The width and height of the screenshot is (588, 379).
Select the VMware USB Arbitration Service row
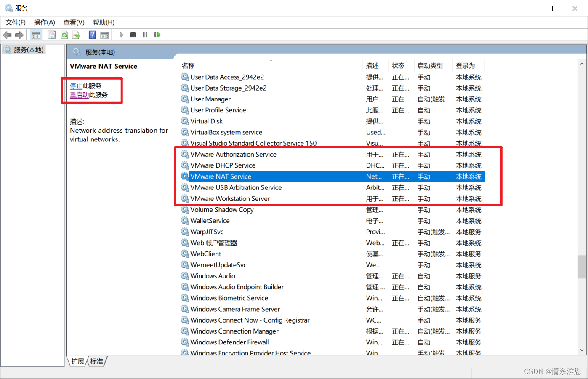click(x=333, y=187)
